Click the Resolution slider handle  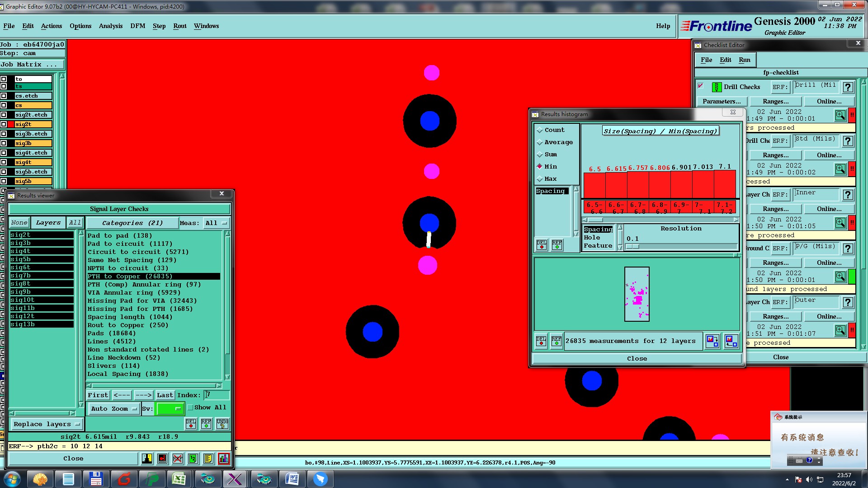pyautogui.click(x=633, y=246)
